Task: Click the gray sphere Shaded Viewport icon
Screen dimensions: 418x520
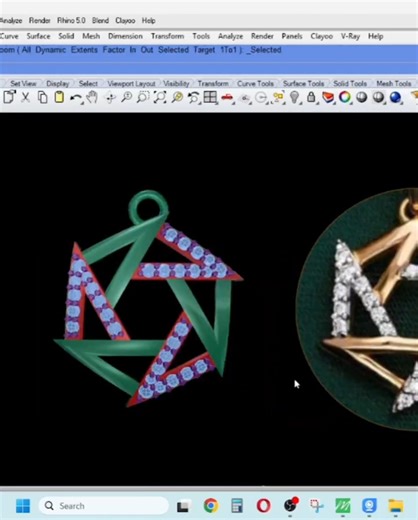Action: pos(362,97)
